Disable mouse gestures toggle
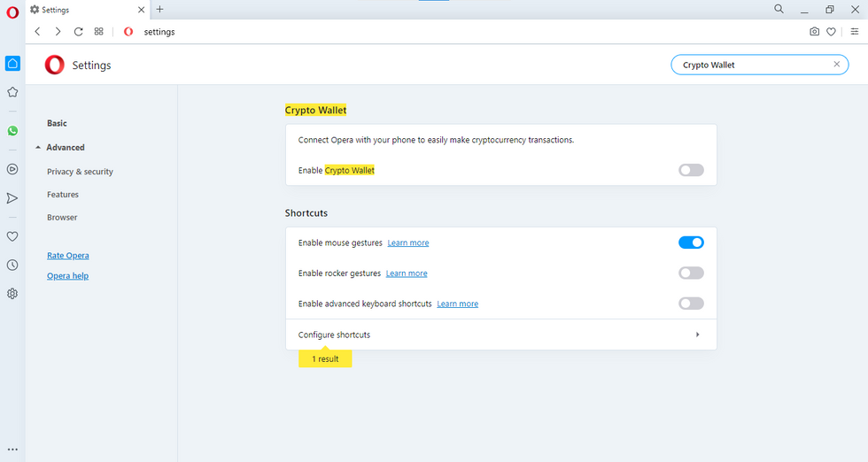The width and height of the screenshot is (868, 462). click(x=692, y=243)
